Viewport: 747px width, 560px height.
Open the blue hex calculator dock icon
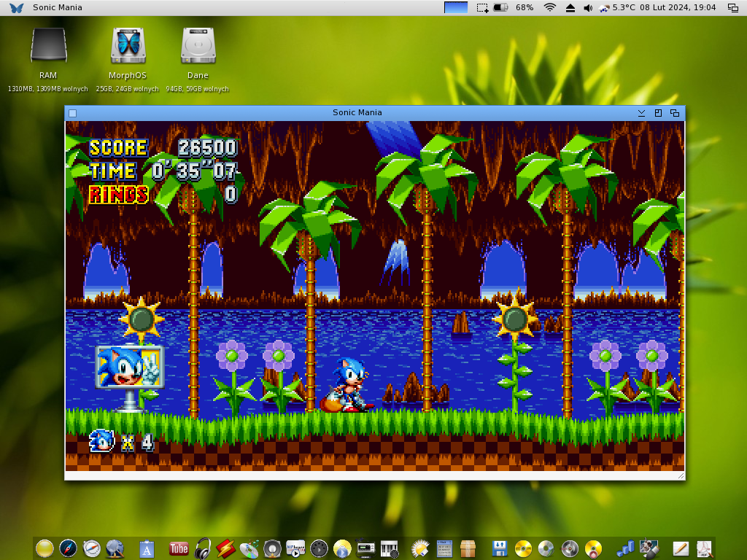click(444, 548)
